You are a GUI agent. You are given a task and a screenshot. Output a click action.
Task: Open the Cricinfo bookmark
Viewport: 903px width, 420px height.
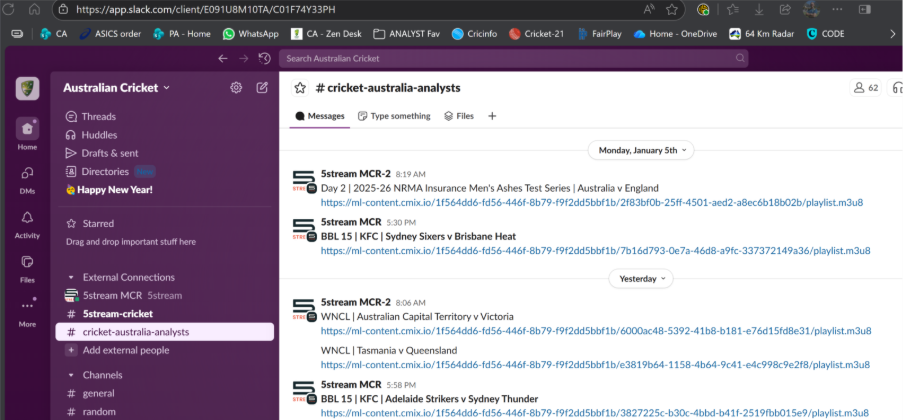(475, 34)
